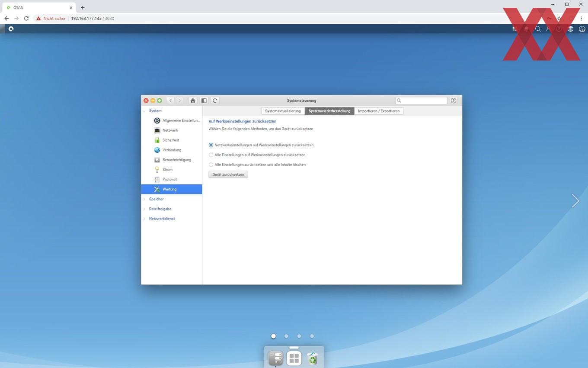Open the help question mark in window
The image size is (588, 368).
(454, 100)
